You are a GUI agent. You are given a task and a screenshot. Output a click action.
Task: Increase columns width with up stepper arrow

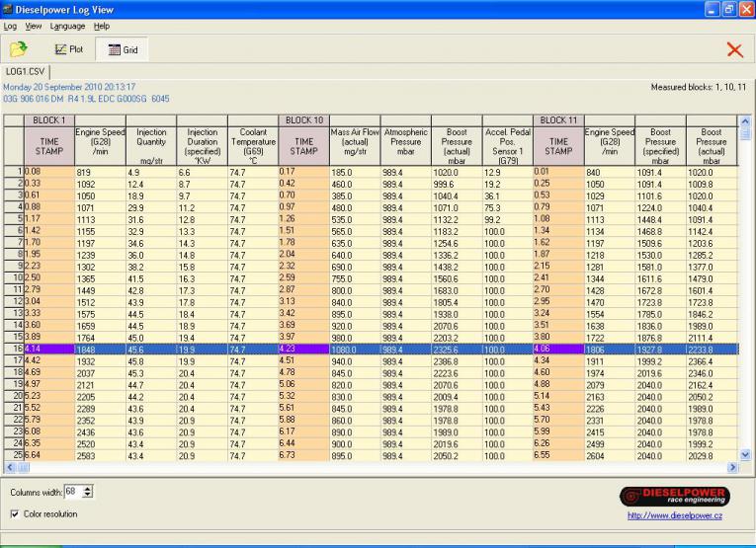click(x=87, y=489)
